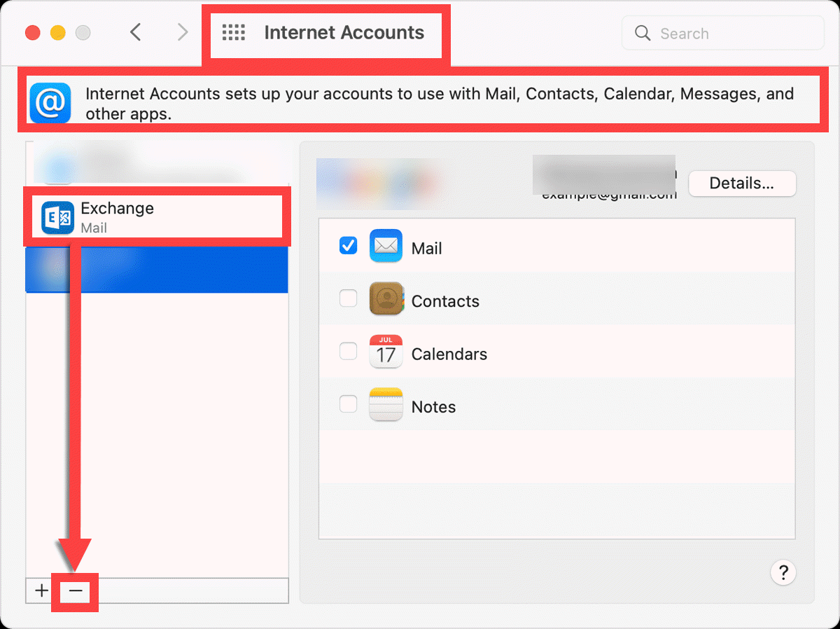The image size is (840, 629).
Task: Click the Mail service label
Action: tap(427, 248)
